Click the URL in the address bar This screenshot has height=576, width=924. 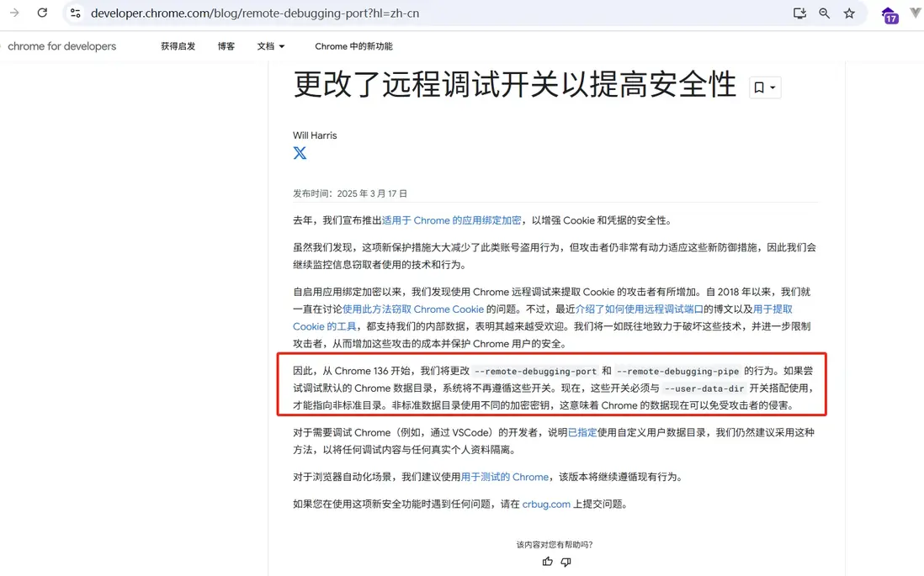[x=255, y=13]
